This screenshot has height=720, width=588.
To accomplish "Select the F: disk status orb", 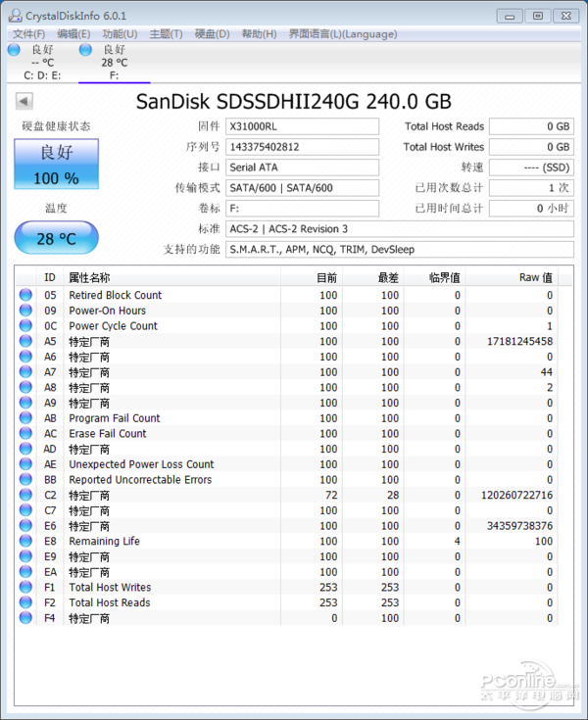I will pos(86,49).
